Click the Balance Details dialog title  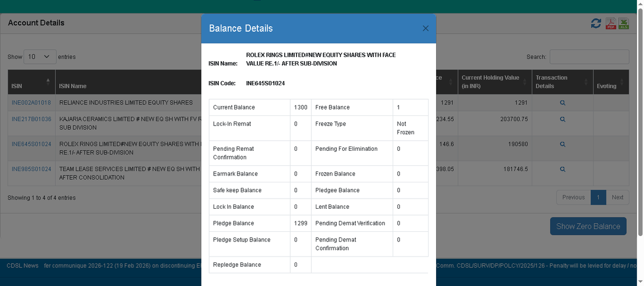241,28
